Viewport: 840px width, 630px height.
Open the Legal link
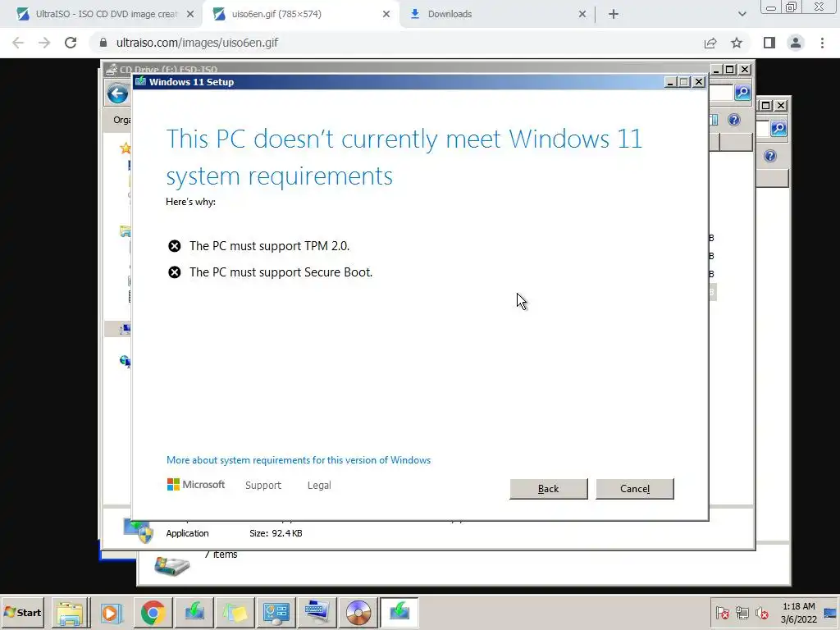pyautogui.click(x=319, y=486)
